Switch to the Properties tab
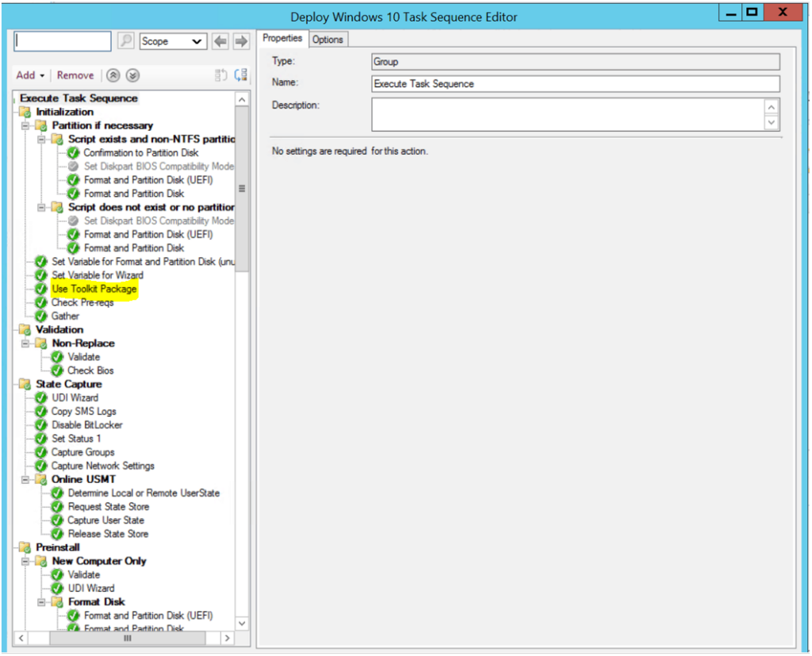The image size is (812, 656). pyautogui.click(x=282, y=38)
